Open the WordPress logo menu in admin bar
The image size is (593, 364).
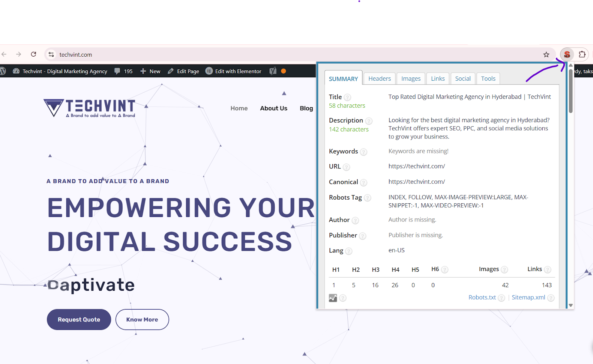point(3,71)
